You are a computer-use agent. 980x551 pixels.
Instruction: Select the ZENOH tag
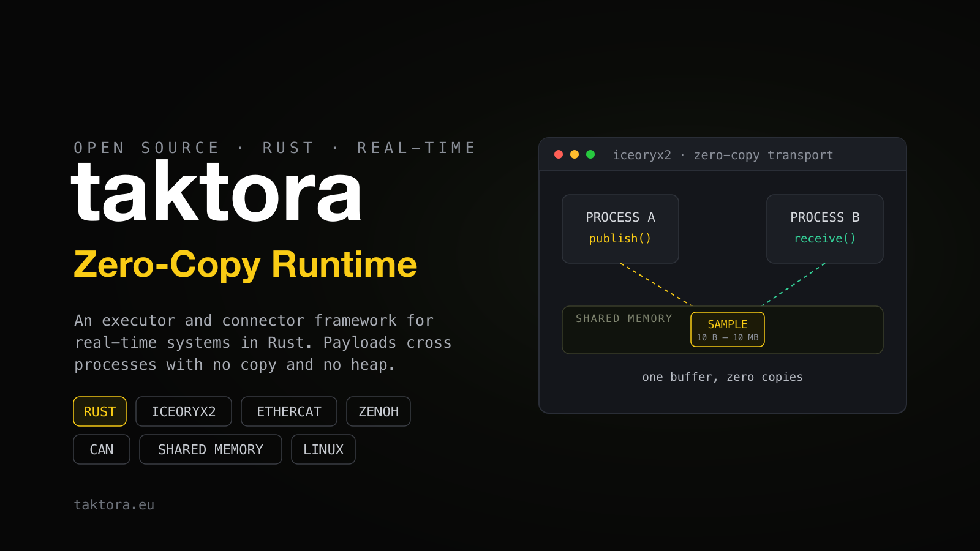[379, 411]
